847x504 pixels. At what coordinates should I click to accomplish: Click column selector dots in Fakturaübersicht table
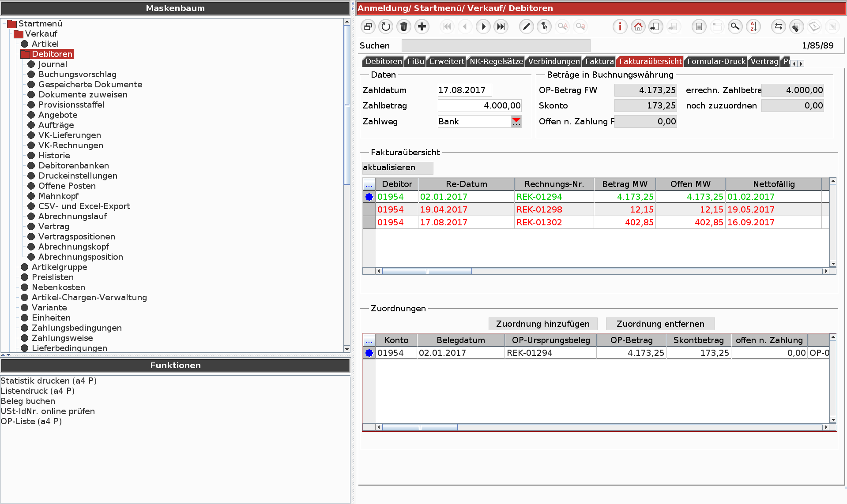(369, 184)
